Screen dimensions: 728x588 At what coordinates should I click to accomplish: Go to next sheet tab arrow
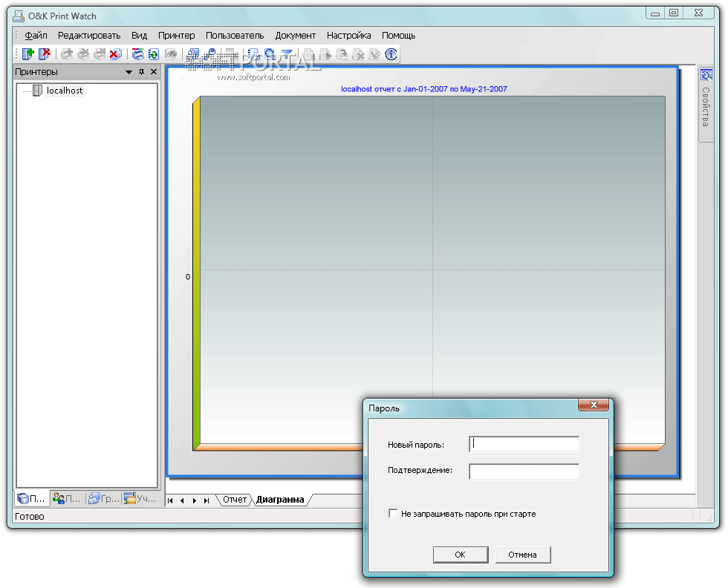195,500
